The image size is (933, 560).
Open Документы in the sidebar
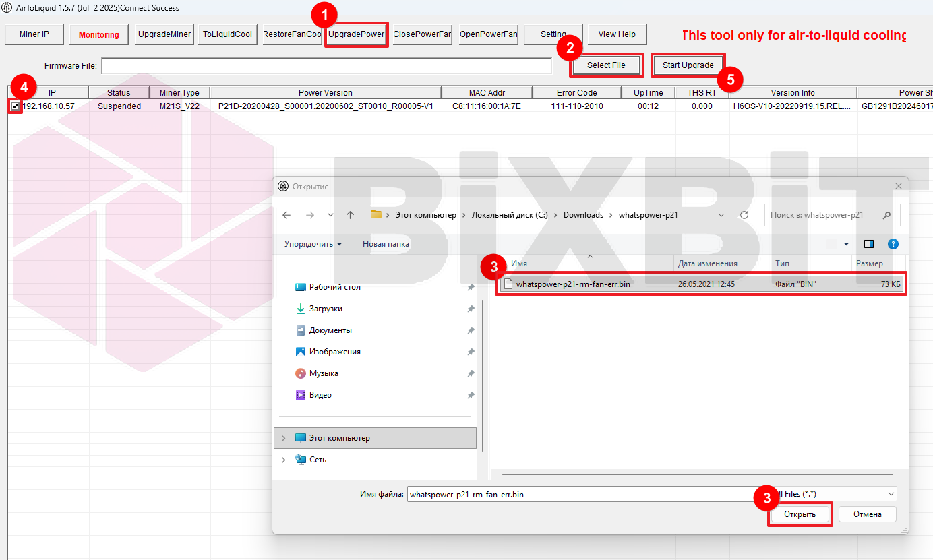tap(324, 330)
